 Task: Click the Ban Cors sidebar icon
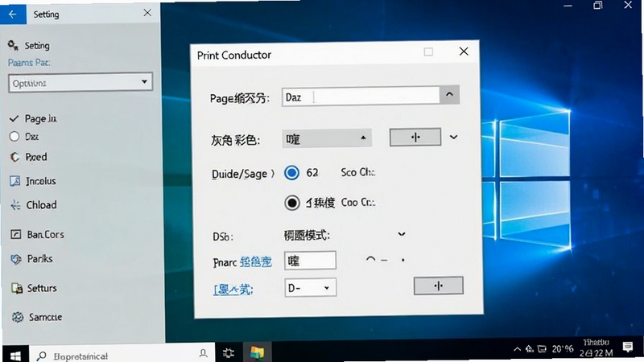click(x=15, y=234)
